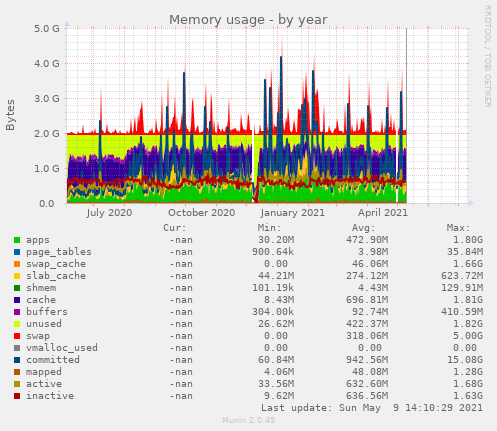
Task: Click the indigo cache legend swatch
Action: click(x=17, y=300)
